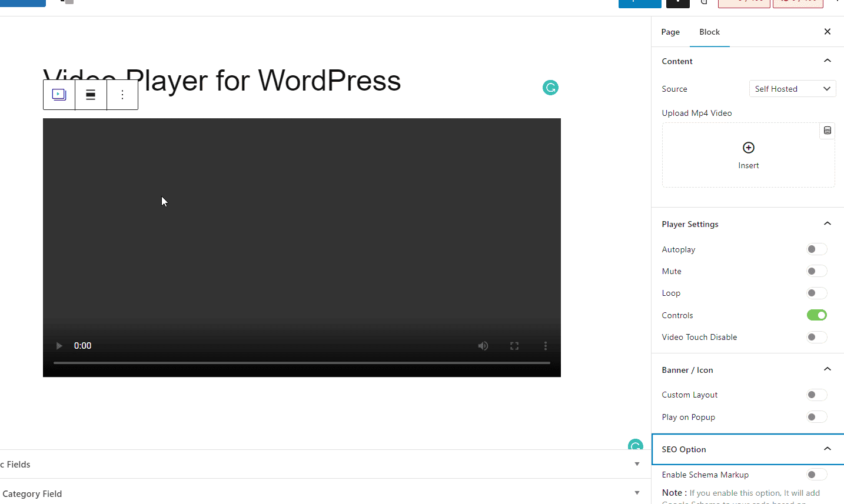The width and height of the screenshot is (844, 504).
Task: Open the block alignment icon
Action: 91,94
